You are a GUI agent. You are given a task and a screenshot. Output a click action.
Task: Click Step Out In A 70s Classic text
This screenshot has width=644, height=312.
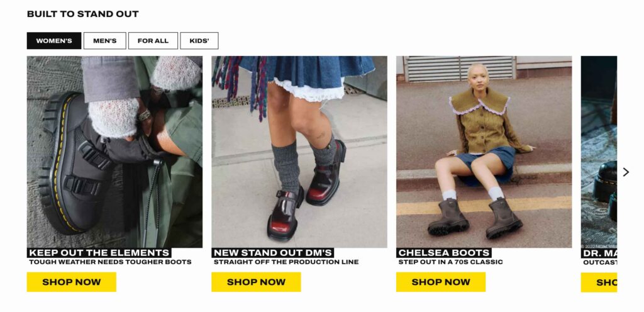tap(450, 262)
